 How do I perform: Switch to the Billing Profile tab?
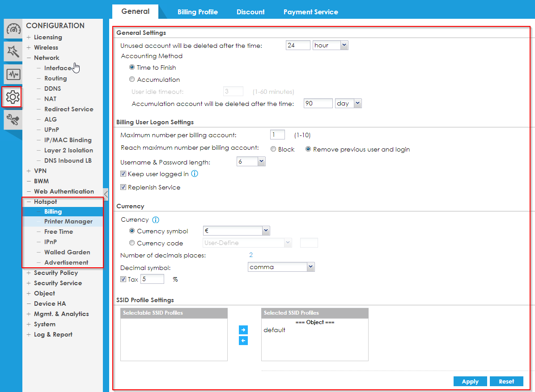pyautogui.click(x=197, y=12)
